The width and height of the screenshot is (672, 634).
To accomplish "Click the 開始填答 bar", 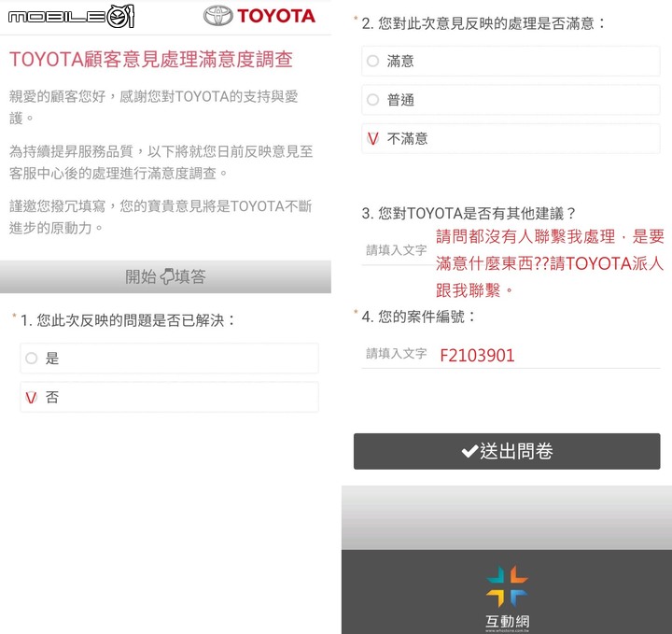I will (165, 276).
